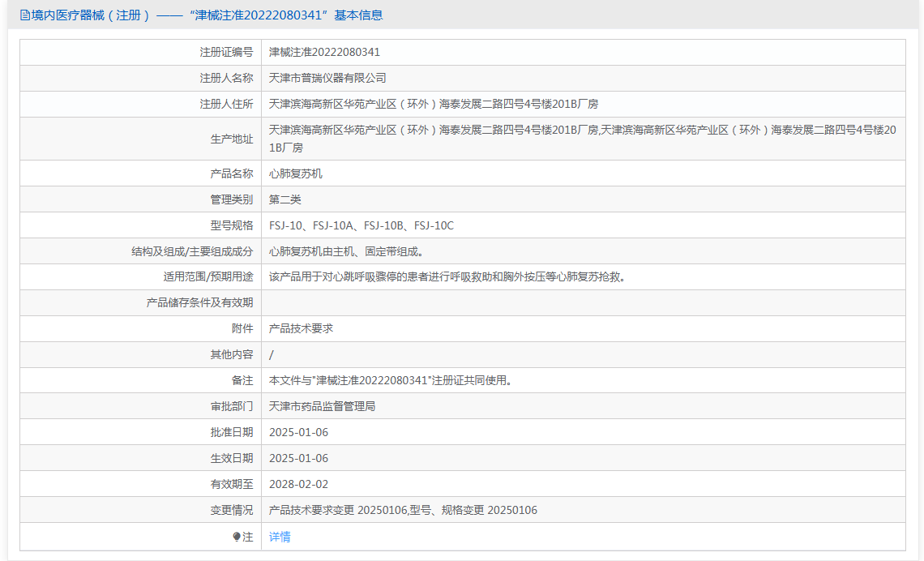Click the 批准日期 label
This screenshot has height=561, width=924.
[232, 432]
